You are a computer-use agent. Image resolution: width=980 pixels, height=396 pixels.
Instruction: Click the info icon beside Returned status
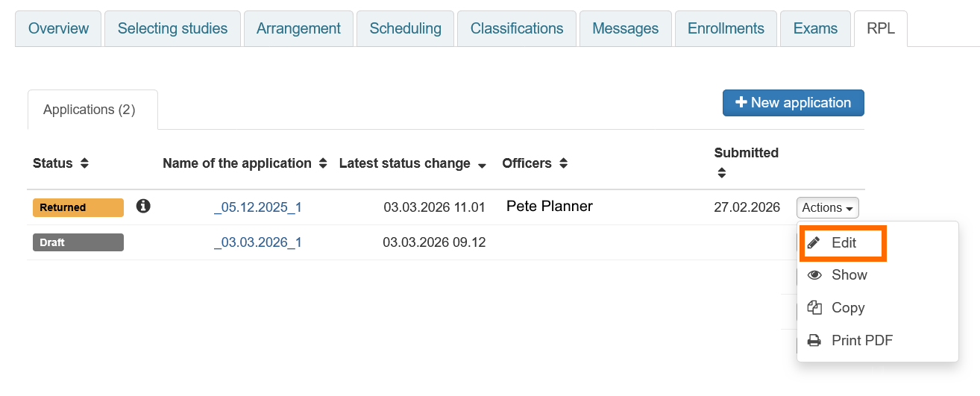pos(143,207)
